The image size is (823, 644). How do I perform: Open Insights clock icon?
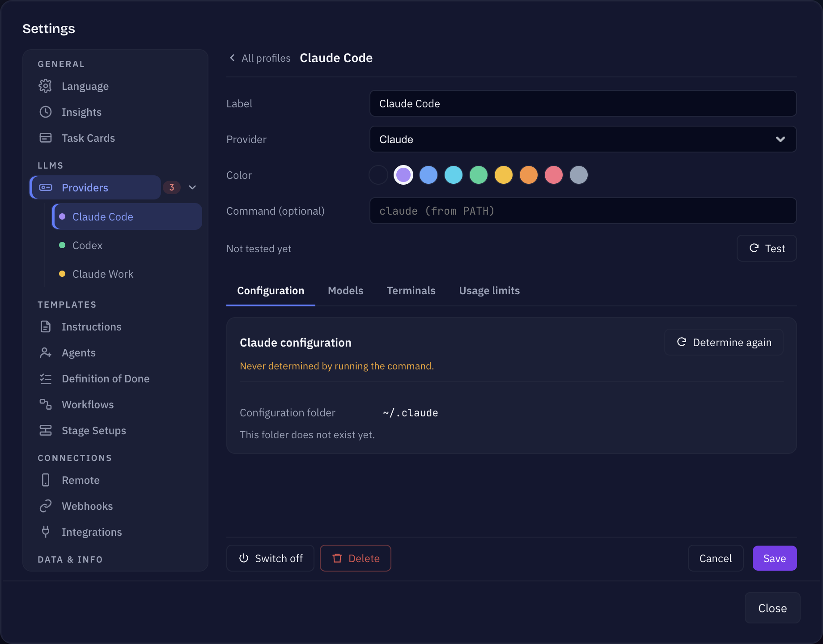coord(45,112)
